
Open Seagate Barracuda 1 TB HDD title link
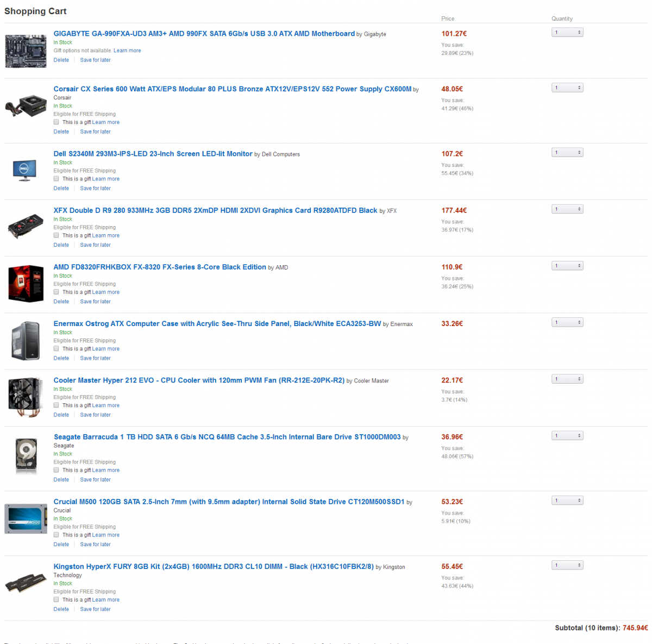[227, 437]
